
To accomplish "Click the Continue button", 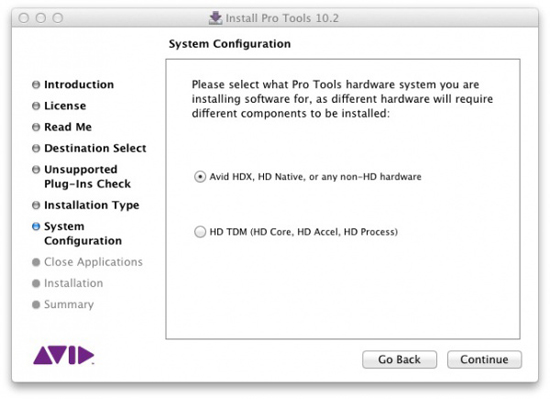I will (484, 359).
